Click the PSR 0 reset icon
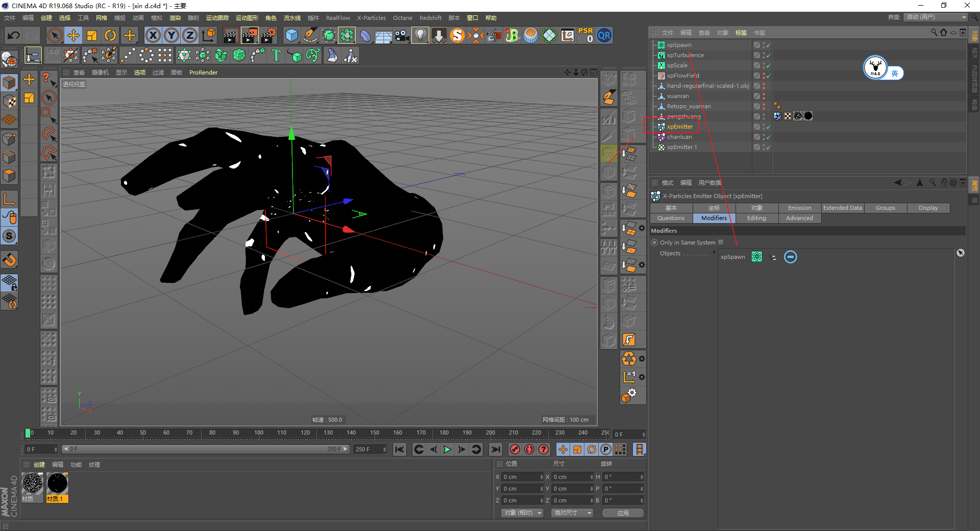980x531 pixels. 585,35
